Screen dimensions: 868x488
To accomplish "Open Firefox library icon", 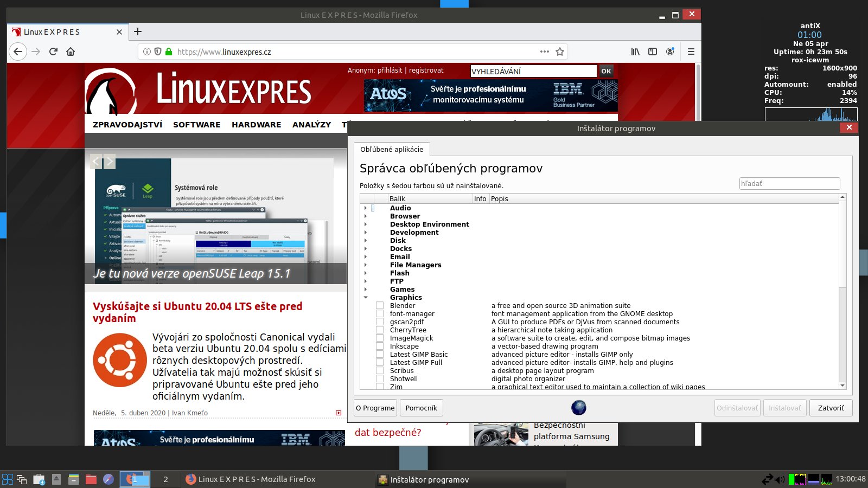I will [x=635, y=52].
